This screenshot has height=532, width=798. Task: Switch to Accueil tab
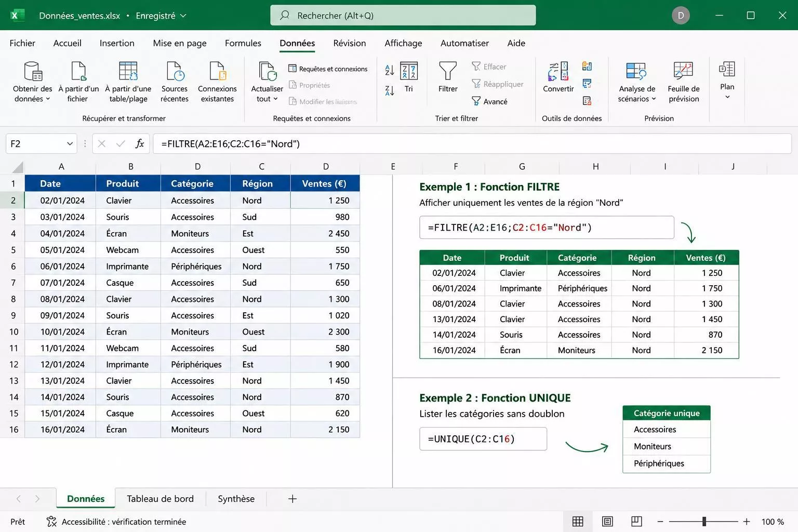[68, 43]
